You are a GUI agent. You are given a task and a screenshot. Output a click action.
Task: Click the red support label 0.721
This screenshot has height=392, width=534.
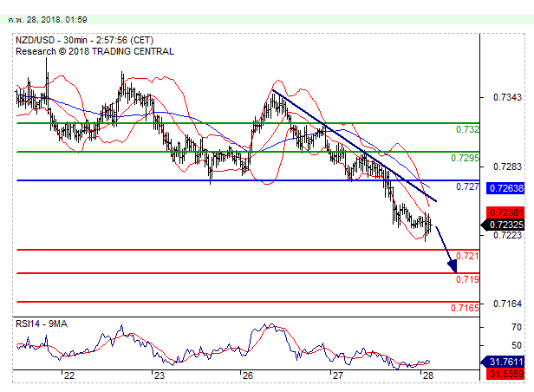pos(467,256)
